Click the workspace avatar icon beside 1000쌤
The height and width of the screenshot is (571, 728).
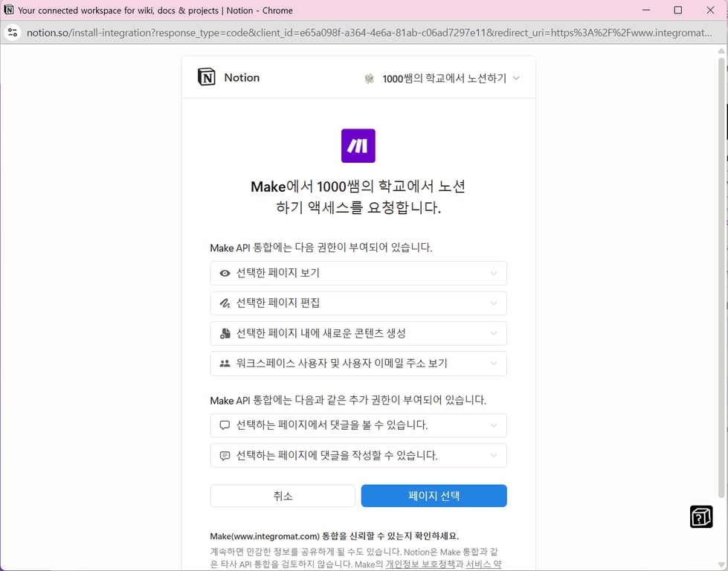(369, 79)
